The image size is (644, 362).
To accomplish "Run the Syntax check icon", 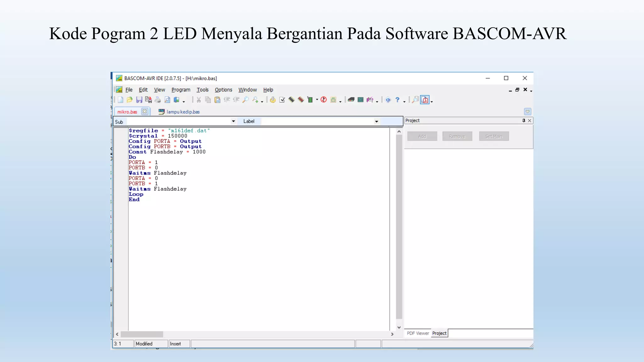I will [282, 100].
